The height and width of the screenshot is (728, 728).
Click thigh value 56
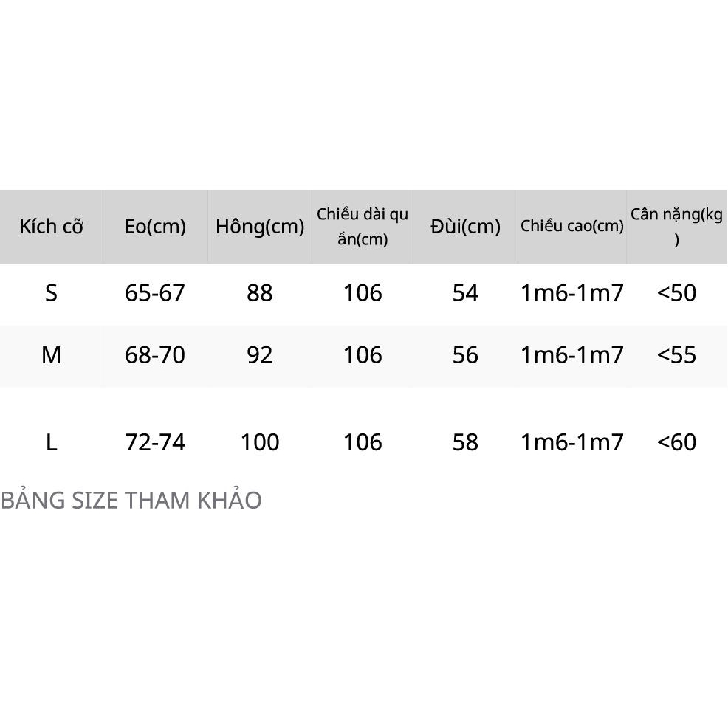tap(465, 355)
